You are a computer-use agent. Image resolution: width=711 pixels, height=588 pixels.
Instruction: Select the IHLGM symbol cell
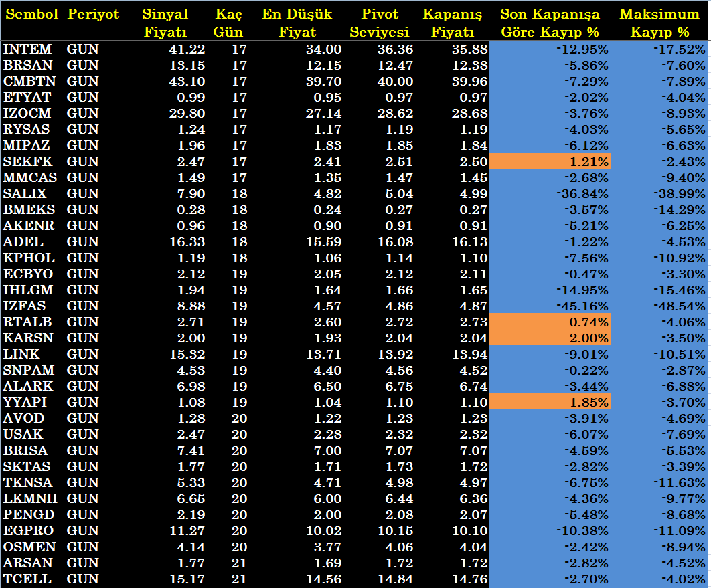coord(28,290)
